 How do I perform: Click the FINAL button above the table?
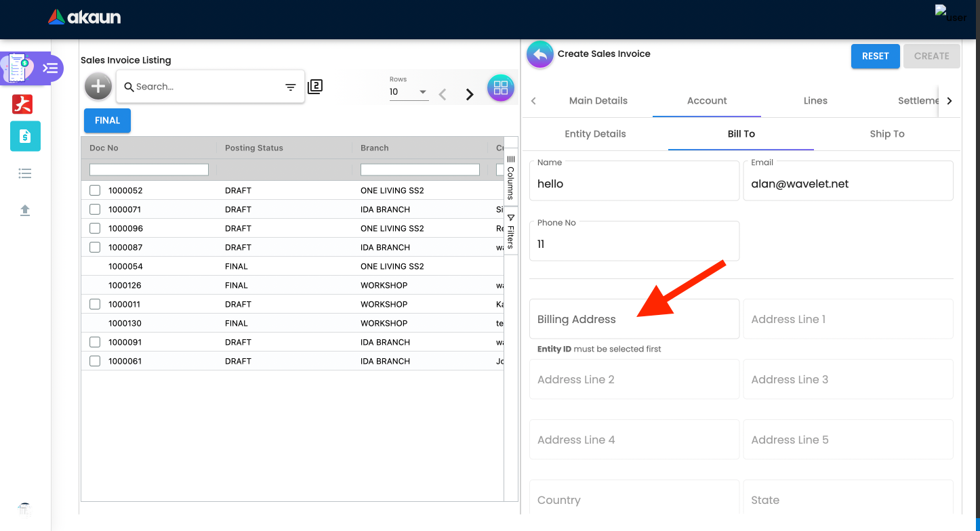tap(107, 121)
